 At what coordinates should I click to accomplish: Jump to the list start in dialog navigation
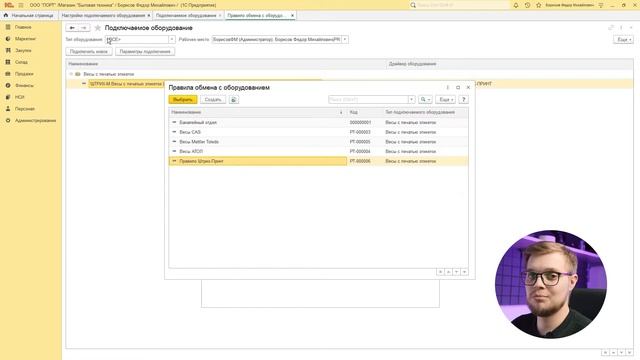[x=440, y=272]
